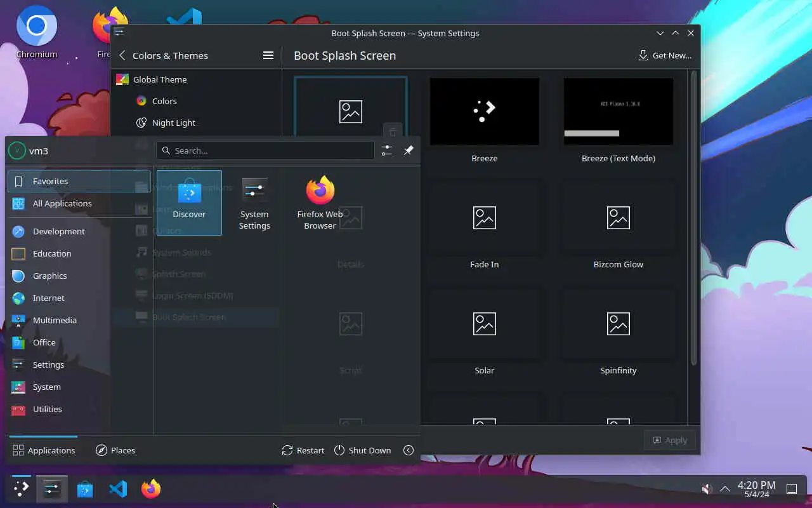
Task: Open All Applications category
Action: [x=79, y=203]
